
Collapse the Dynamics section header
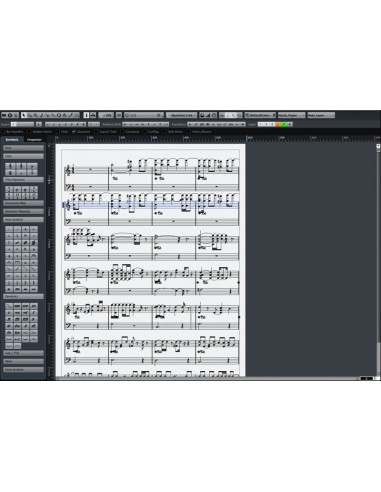click(x=23, y=296)
